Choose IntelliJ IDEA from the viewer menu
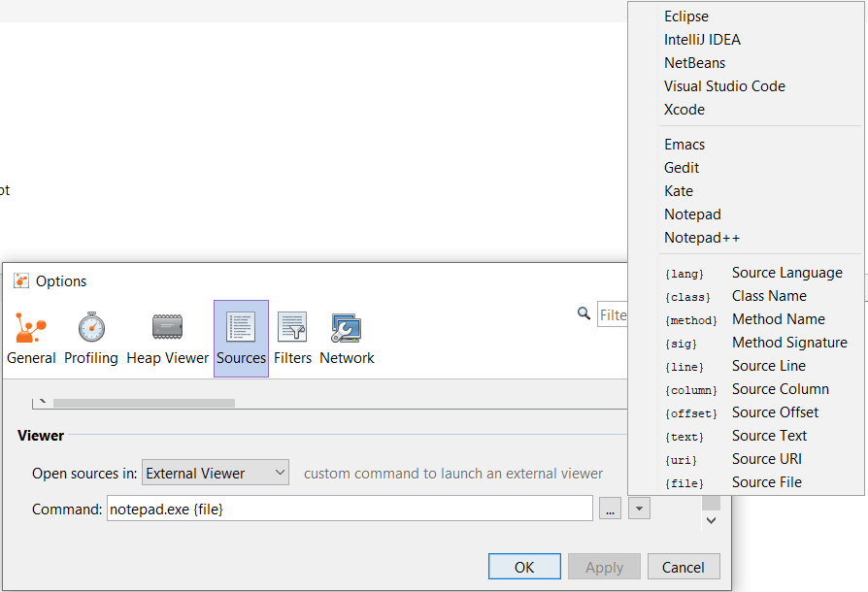The image size is (868, 592). pos(701,39)
